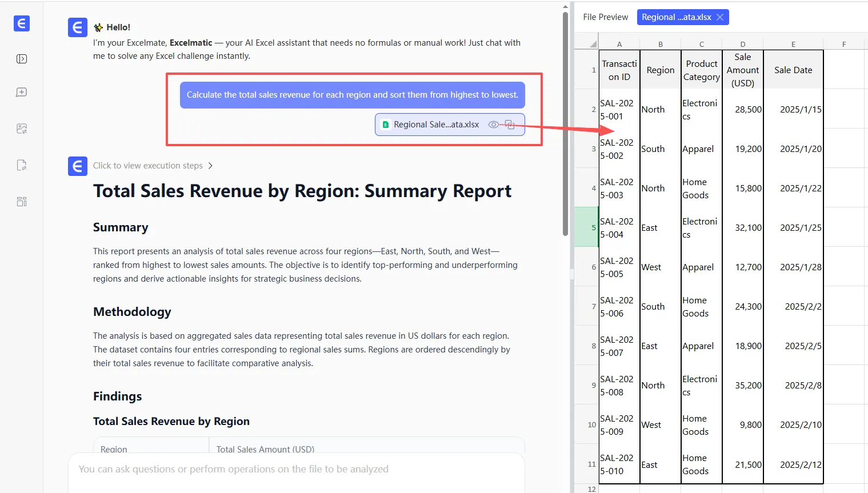Click the Excelmatic logo in the sidebar

tap(22, 23)
